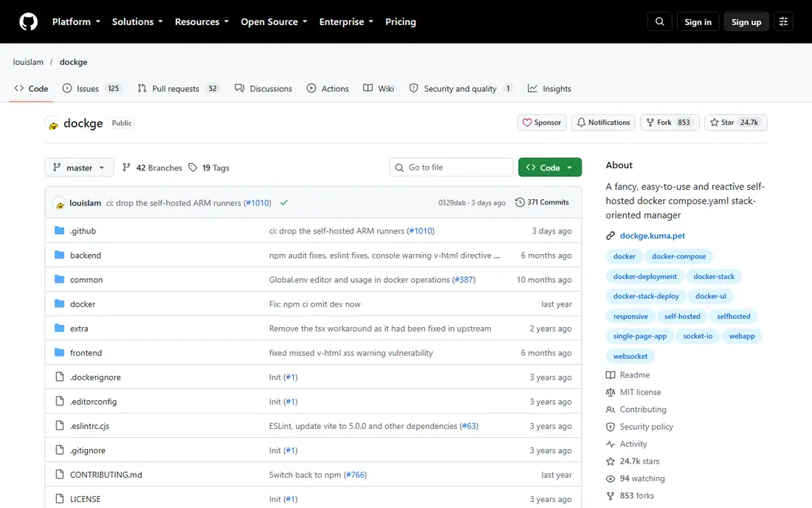Select the docker-compose topic tag
Viewport: 812px width, 508px height.
click(x=678, y=256)
